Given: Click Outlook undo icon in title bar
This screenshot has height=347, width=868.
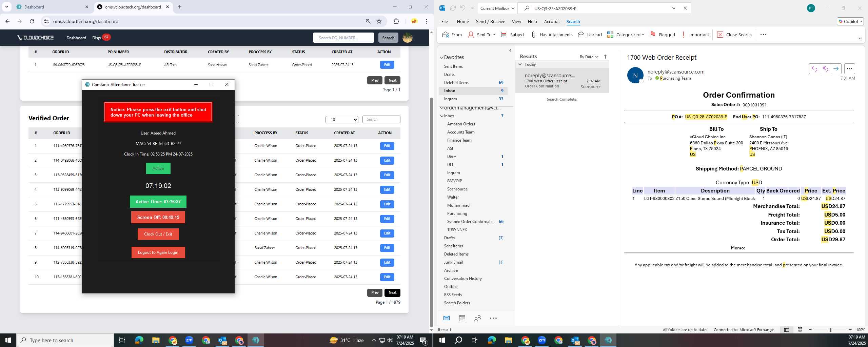Looking at the screenshot, I should click(x=462, y=8).
